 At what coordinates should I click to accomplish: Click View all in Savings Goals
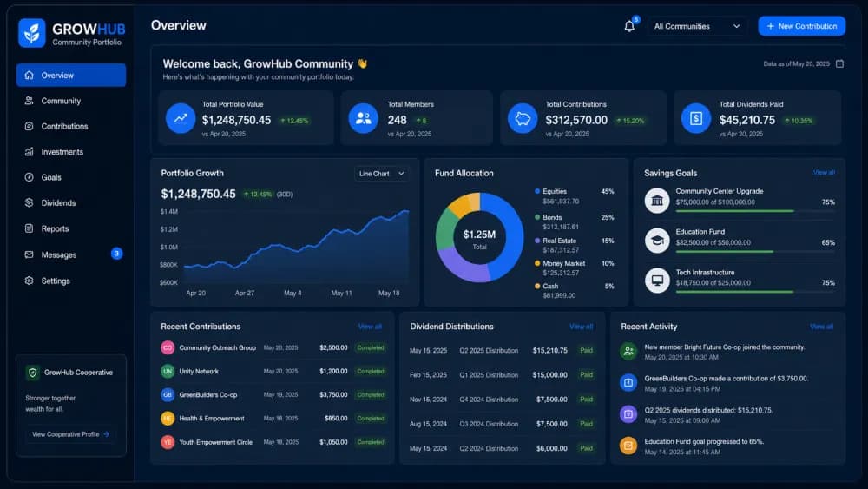pos(824,173)
